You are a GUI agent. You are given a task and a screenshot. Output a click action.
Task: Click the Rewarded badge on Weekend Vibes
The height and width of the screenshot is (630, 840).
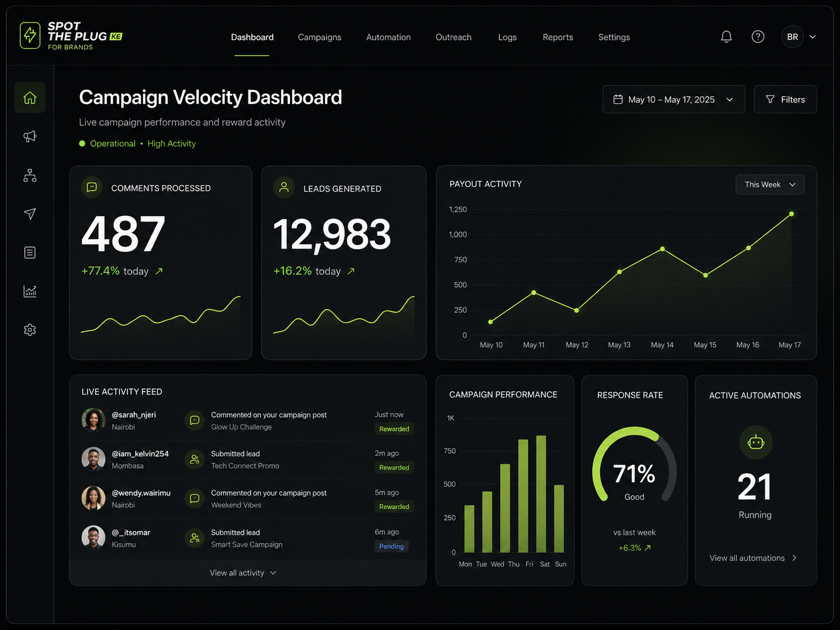(x=394, y=507)
